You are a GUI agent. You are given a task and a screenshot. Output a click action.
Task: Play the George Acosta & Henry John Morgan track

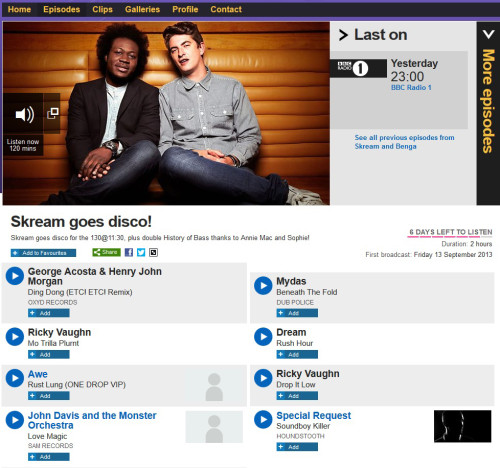click(x=15, y=276)
